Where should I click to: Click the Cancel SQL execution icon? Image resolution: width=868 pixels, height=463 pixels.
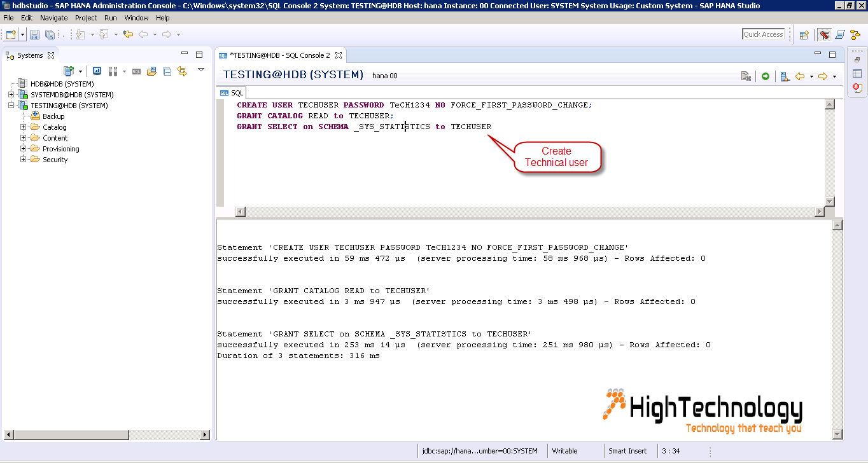[746, 76]
